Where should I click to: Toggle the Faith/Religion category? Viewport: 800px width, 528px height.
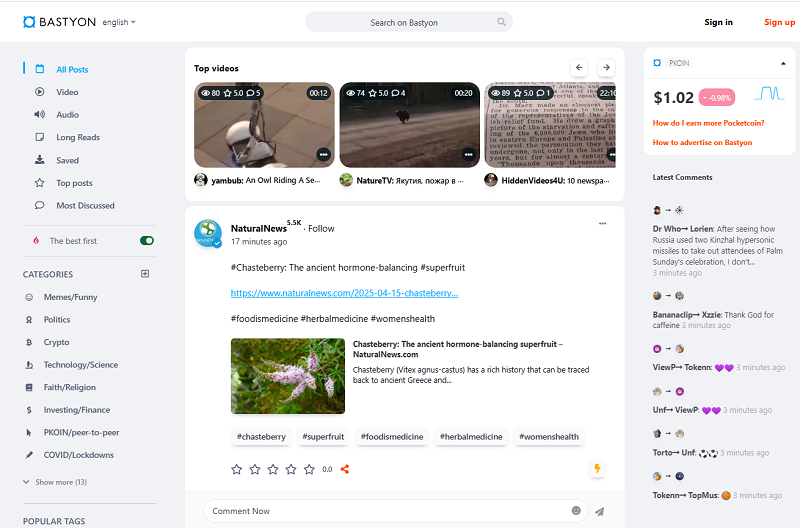69,387
